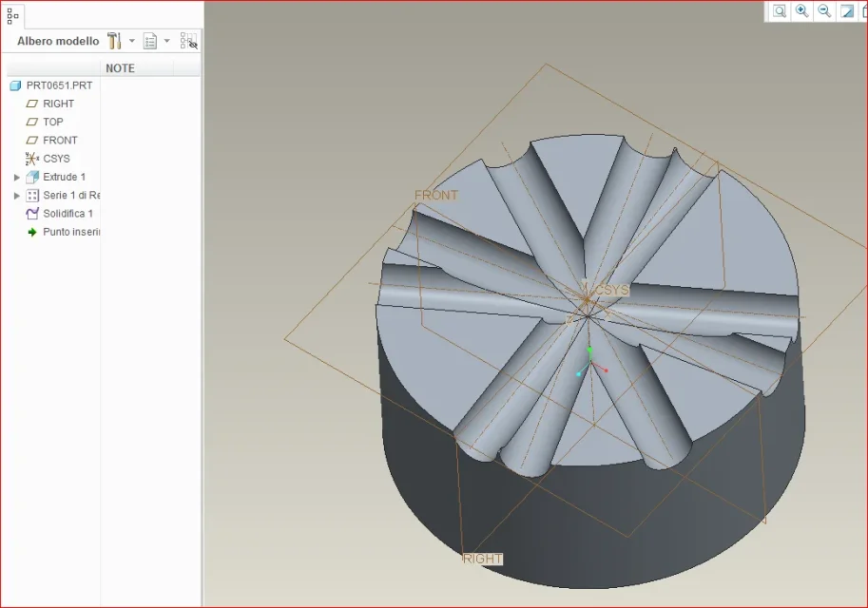Screen dimensions: 868x608
Task: Select the Solidifica 1 feature
Action: 68,214
